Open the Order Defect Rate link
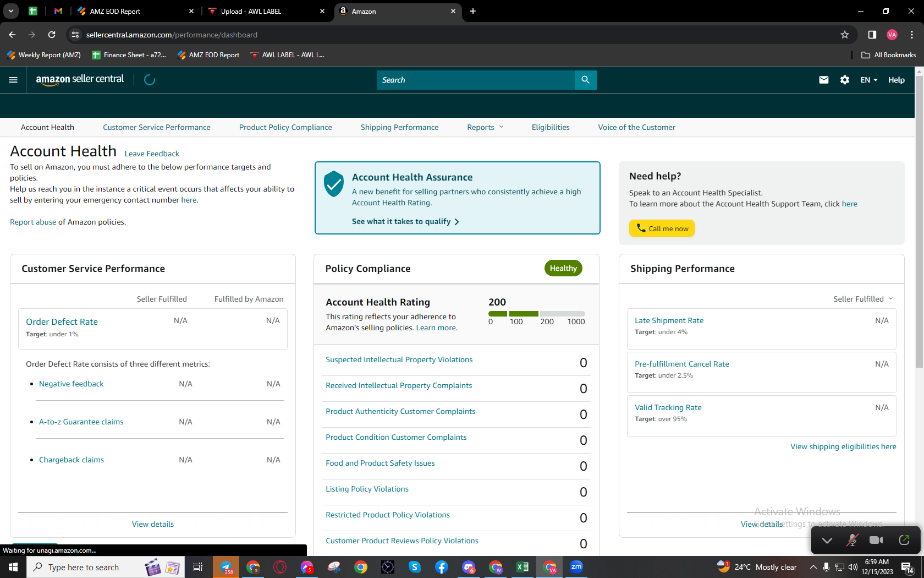The width and height of the screenshot is (924, 578). pyautogui.click(x=62, y=321)
